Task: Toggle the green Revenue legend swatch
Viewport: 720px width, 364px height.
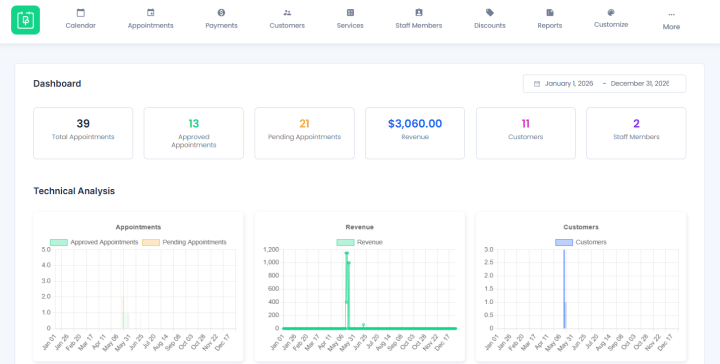Action: [345, 242]
